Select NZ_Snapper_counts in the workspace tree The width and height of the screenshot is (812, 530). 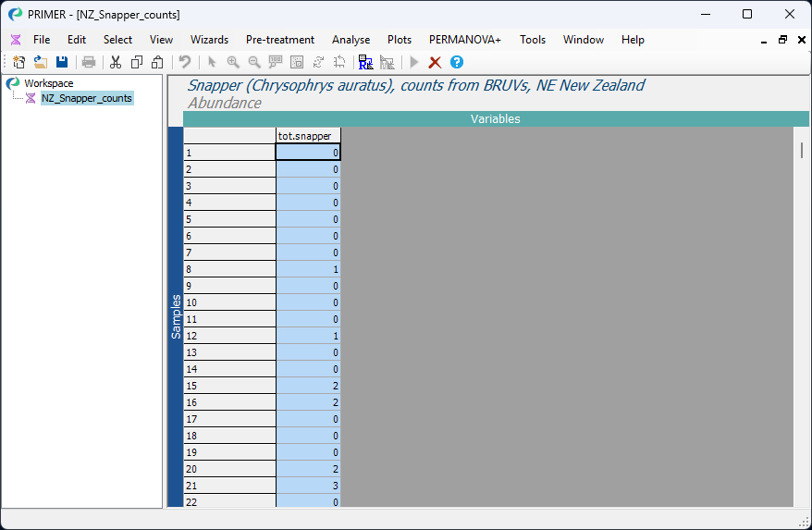(87, 98)
